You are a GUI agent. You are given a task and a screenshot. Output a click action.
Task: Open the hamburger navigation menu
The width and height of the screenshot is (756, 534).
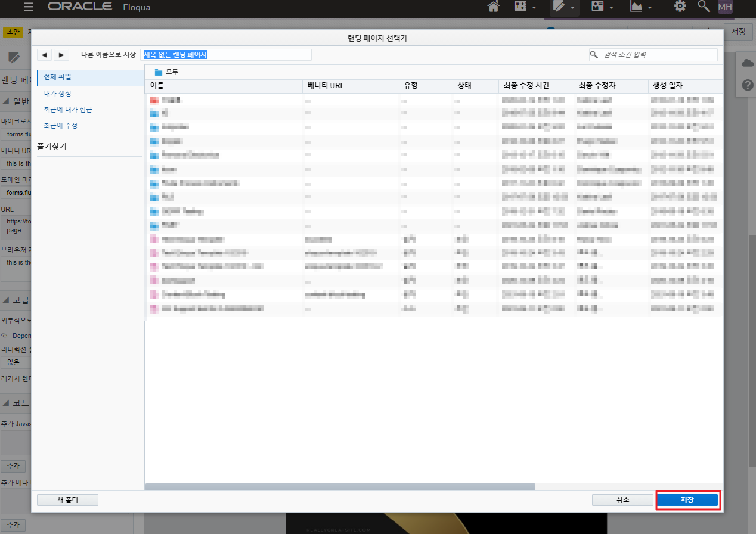pyautogui.click(x=28, y=7)
